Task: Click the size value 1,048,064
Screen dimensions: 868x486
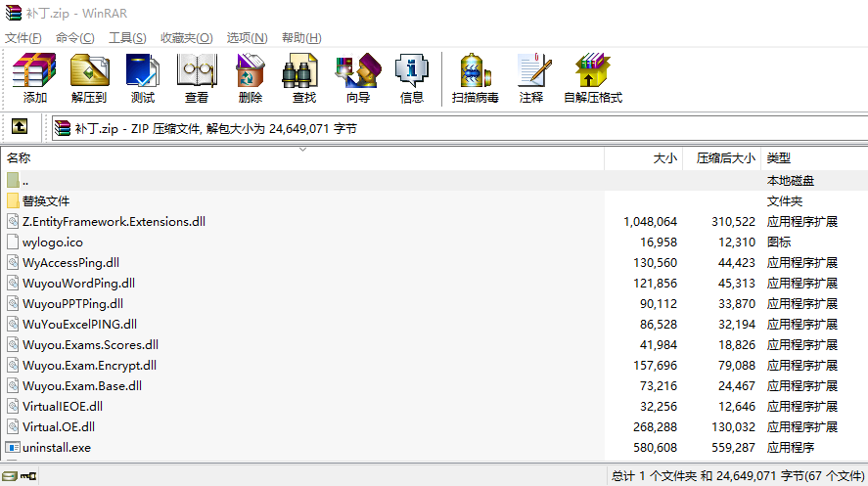Action: tap(650, 222)
